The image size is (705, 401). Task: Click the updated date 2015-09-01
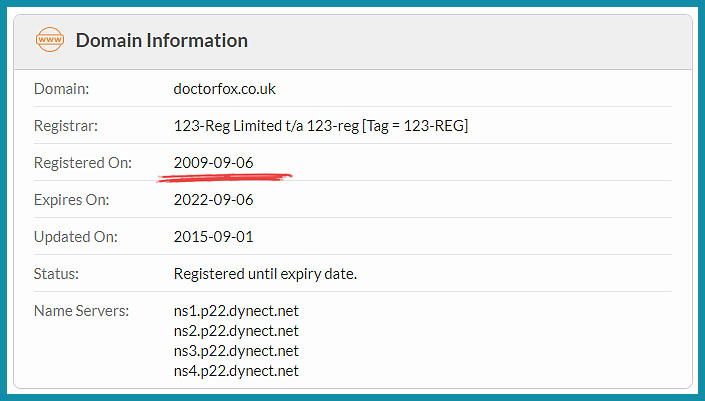click(x=214, y=236)
